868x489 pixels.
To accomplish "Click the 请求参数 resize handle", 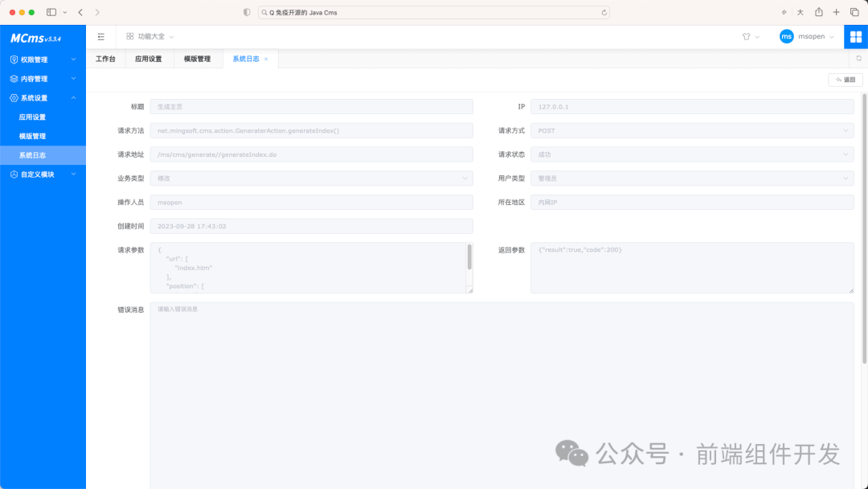I will pos(470,290).
